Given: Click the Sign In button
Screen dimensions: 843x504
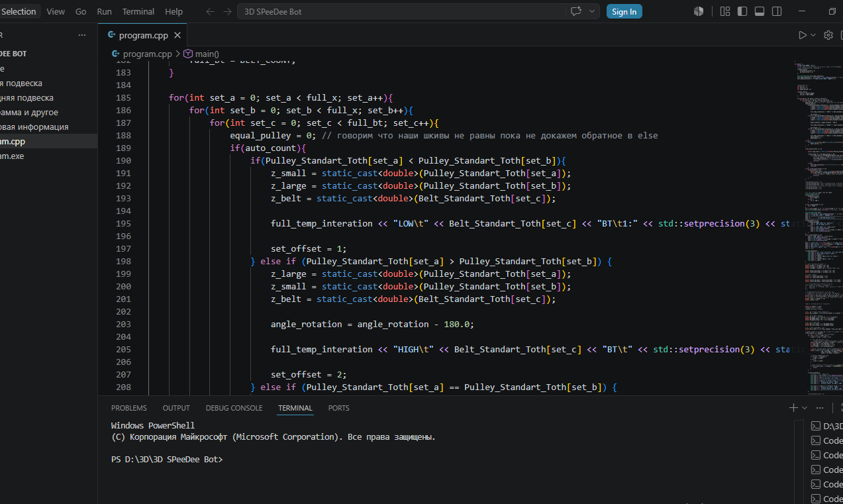Looking at the screenshot, I should coord(624,11).
